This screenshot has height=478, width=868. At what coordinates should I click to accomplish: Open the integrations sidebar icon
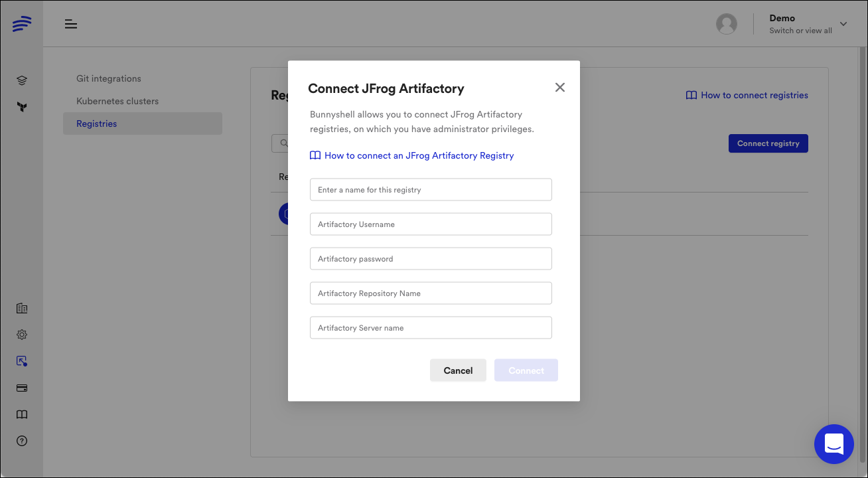(x=22, y=361)
